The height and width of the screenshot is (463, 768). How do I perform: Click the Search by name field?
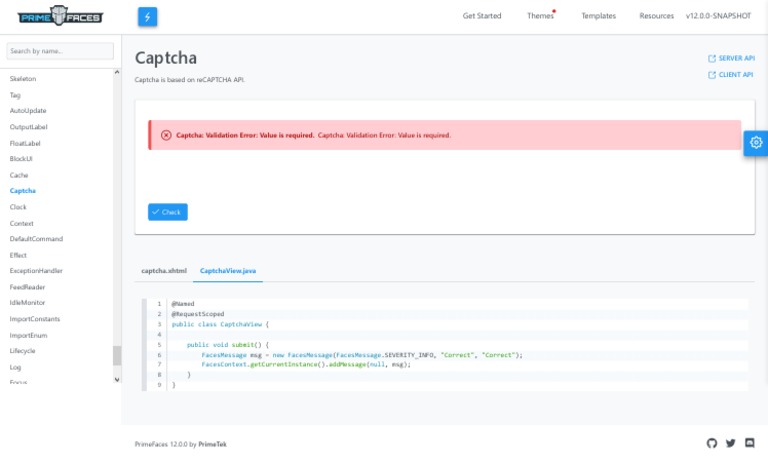[60, 51]
